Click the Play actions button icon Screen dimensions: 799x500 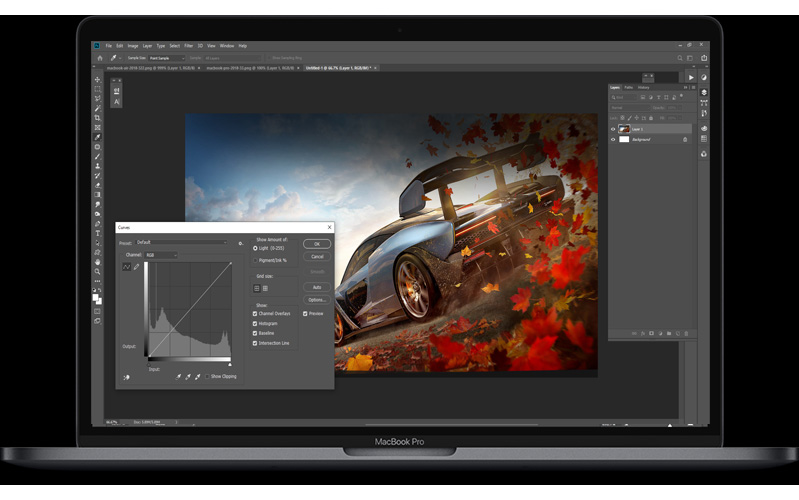point(691,77)
